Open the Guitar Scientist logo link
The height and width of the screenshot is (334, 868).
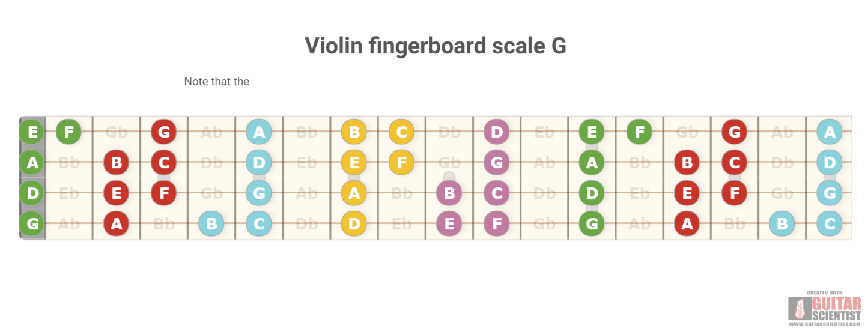[x=825, y=309]
